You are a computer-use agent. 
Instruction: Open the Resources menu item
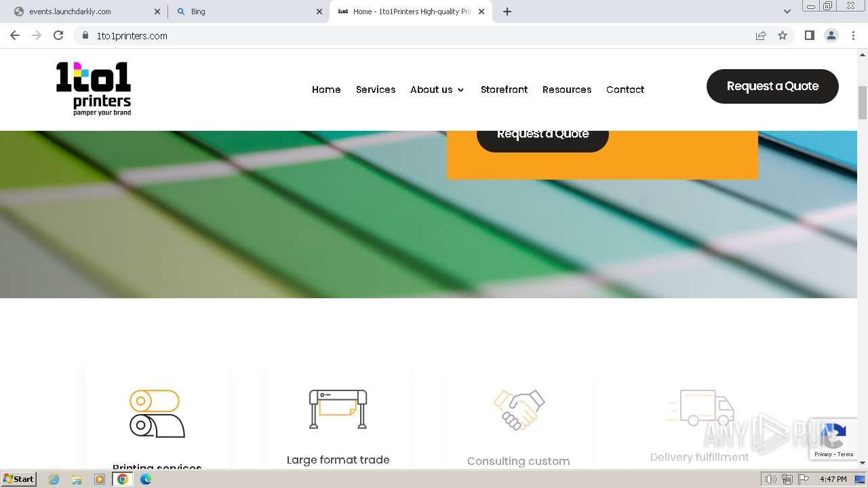(567, 89)
